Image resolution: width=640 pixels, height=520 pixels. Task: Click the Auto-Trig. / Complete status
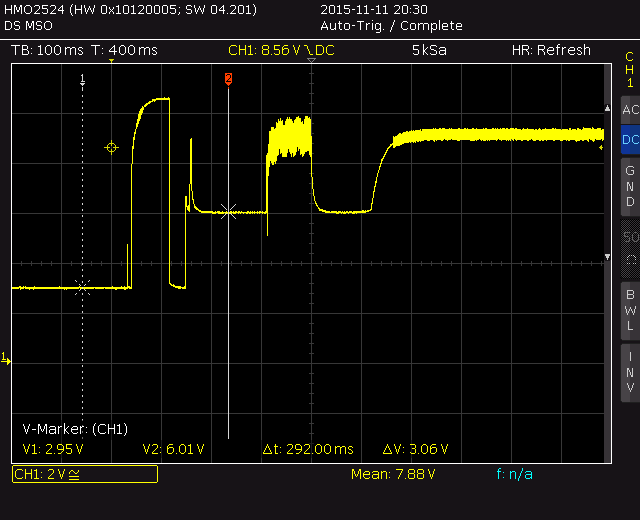coord(391,26)
